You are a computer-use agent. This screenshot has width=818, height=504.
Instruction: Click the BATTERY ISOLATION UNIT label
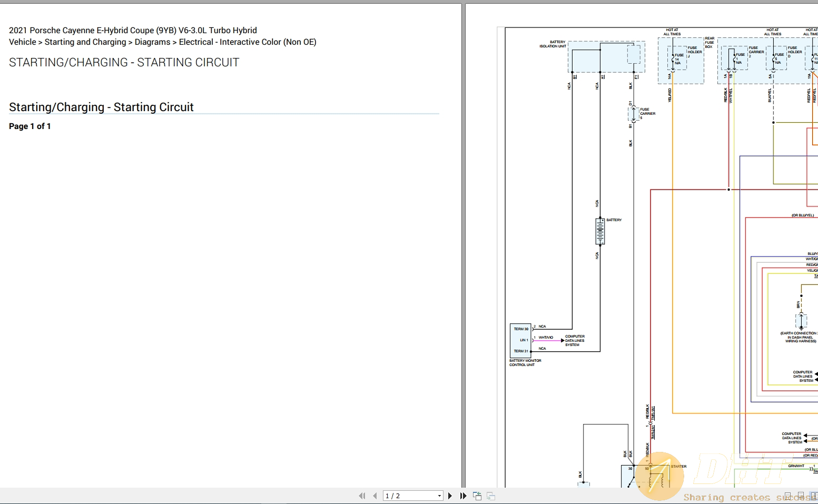tap(553, 44)
